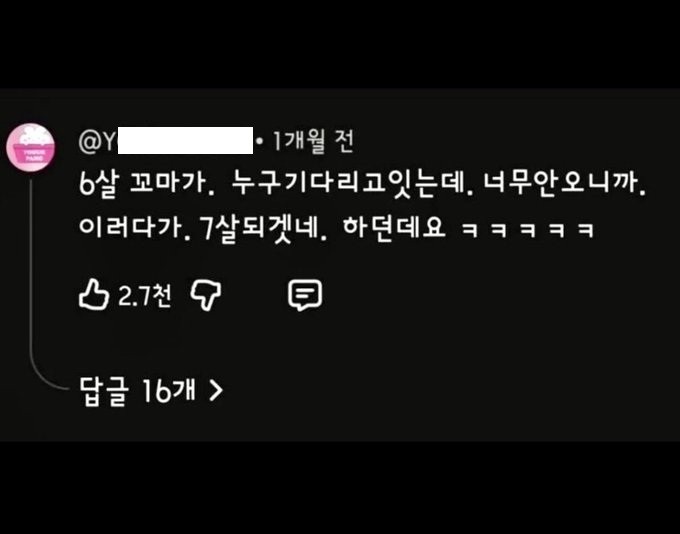Click the word 답글 in the replies label
The image size is (680, 534).
pyautogui.click(x=104, y=391)
